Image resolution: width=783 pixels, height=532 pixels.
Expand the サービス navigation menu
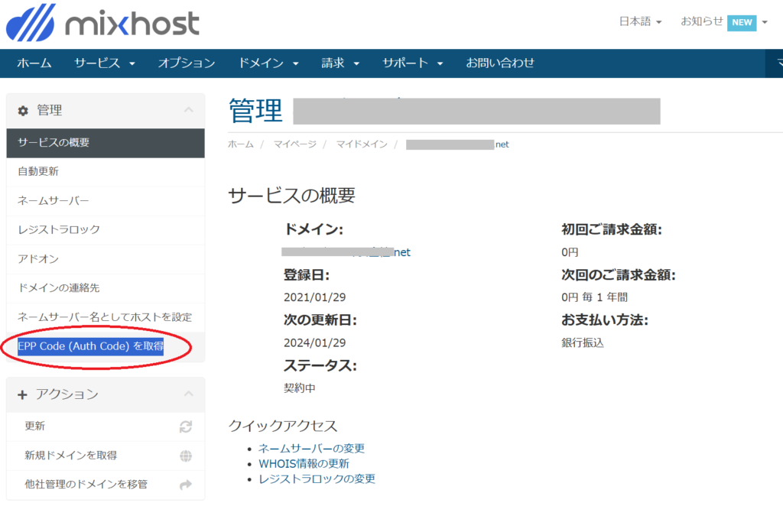pyautogui.click(x=104, y=63)
